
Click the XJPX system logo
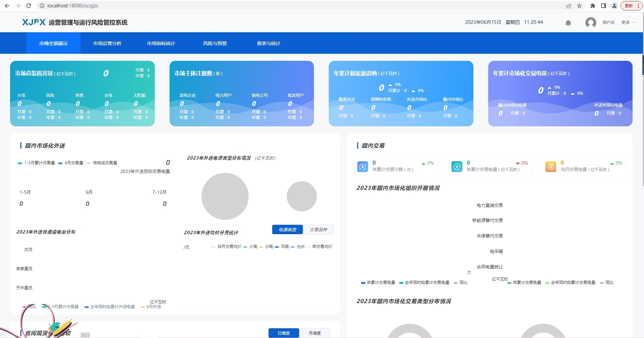[x=34, y=22]
